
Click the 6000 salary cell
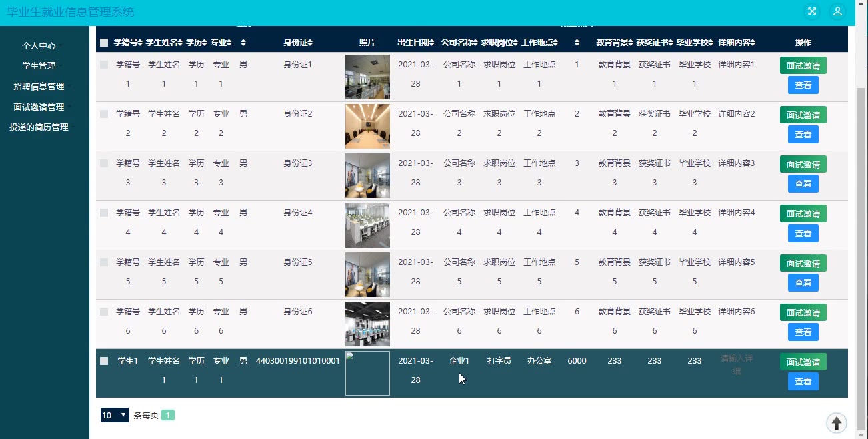click(x=577, y=361)
